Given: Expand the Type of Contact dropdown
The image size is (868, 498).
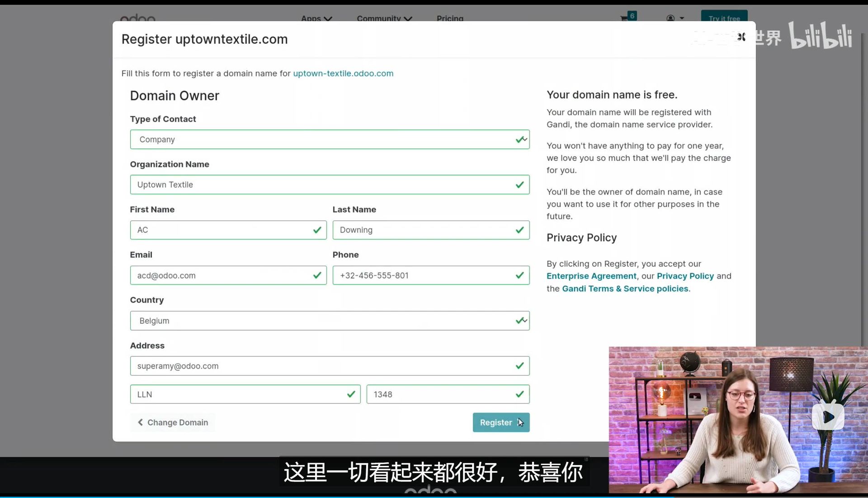Looking at the screenshot, I should pos(330,139).
